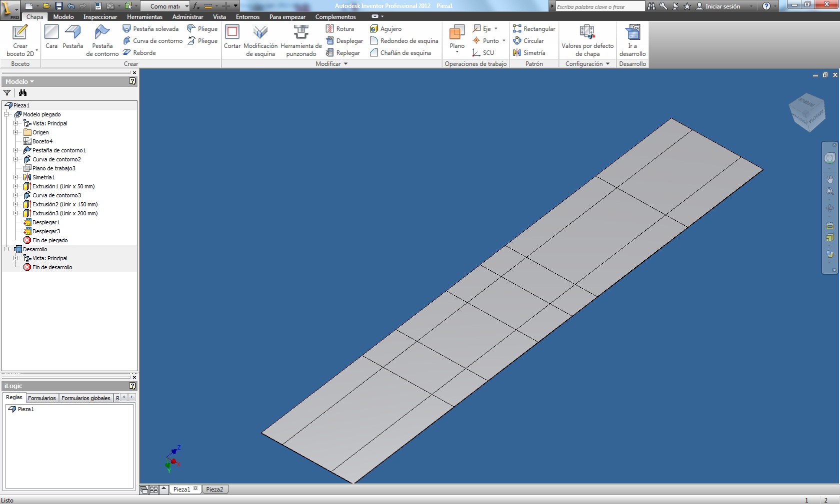Screen dimensions: 840x504
Task: Click Iniciar sesión link
Action: point(718,6)
